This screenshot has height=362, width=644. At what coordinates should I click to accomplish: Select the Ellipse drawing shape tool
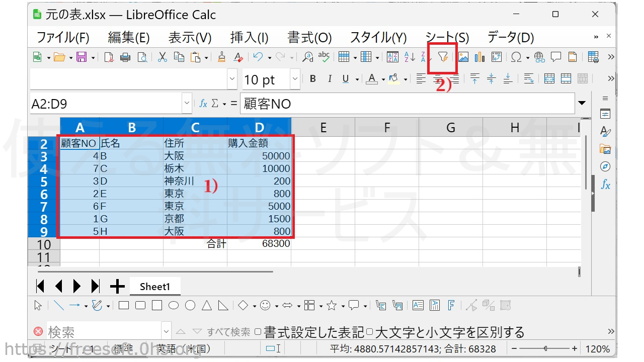174,305
